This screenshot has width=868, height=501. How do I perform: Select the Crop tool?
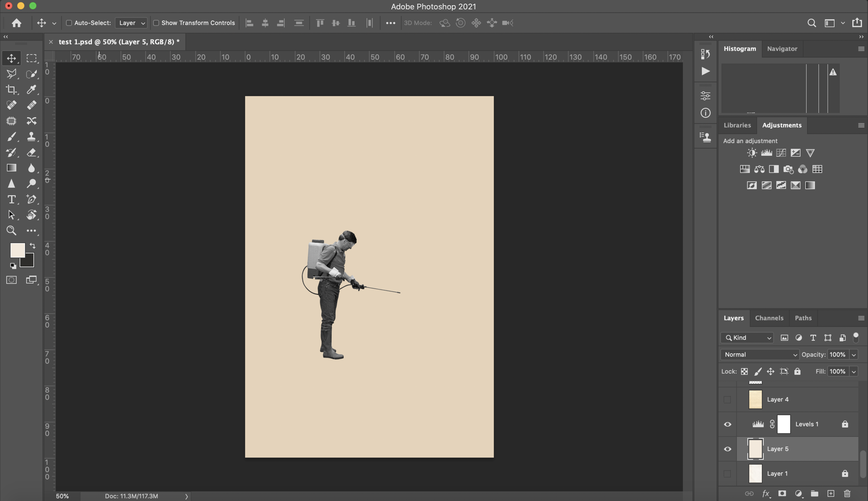click(x=11, y=90)
